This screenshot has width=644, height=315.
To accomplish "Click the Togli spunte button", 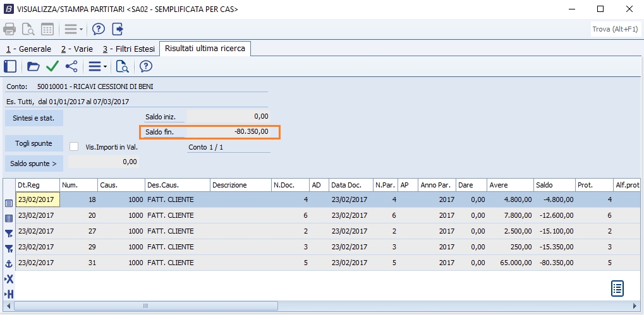I will coord(34,143).
